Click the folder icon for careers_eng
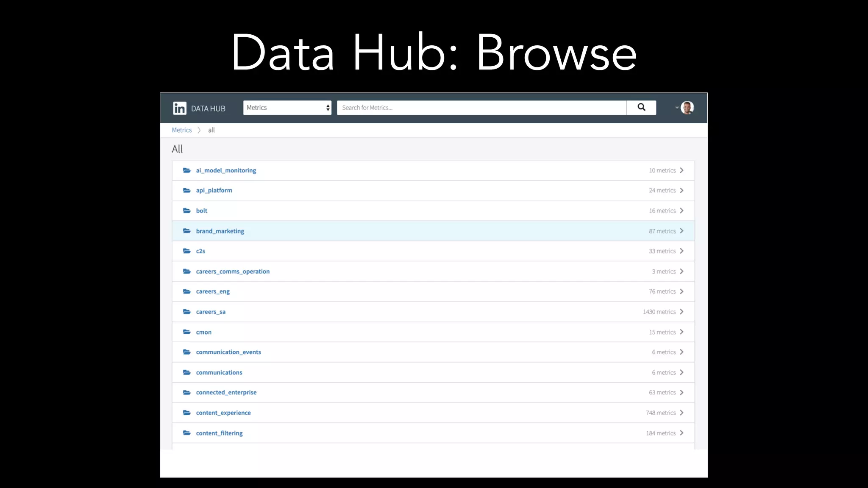This screenshot has width=868, height=488. tap(186, 291)
